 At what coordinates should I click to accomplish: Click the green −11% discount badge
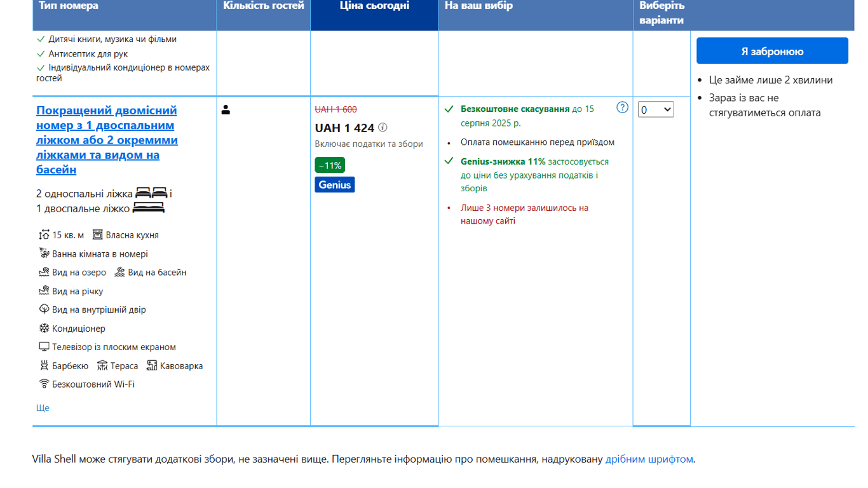[330, 165]
